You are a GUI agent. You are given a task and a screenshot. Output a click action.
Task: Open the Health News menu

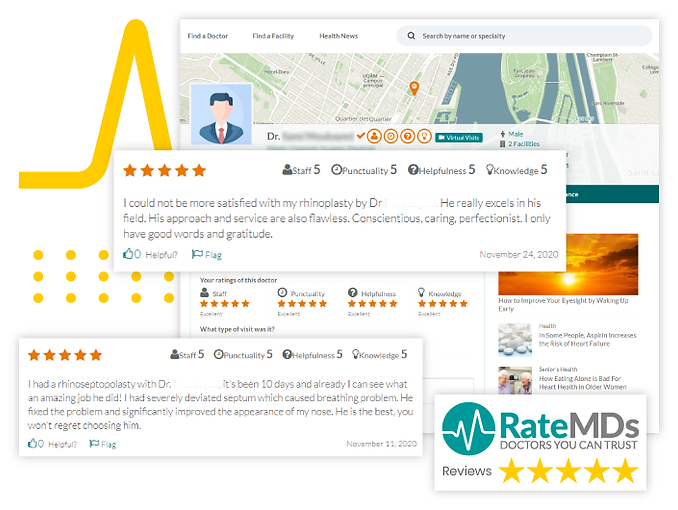[339, 36]
